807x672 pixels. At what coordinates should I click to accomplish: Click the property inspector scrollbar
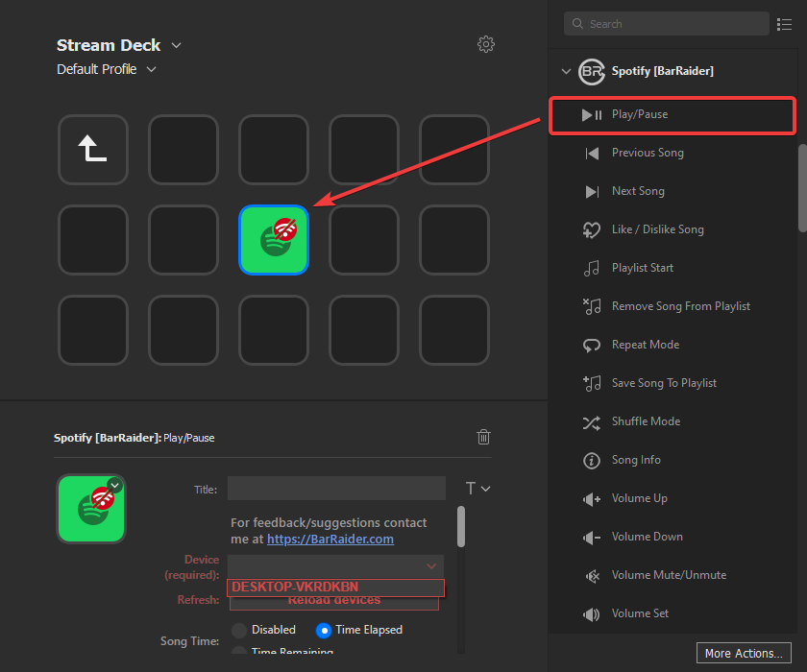(x=461, y=527)
